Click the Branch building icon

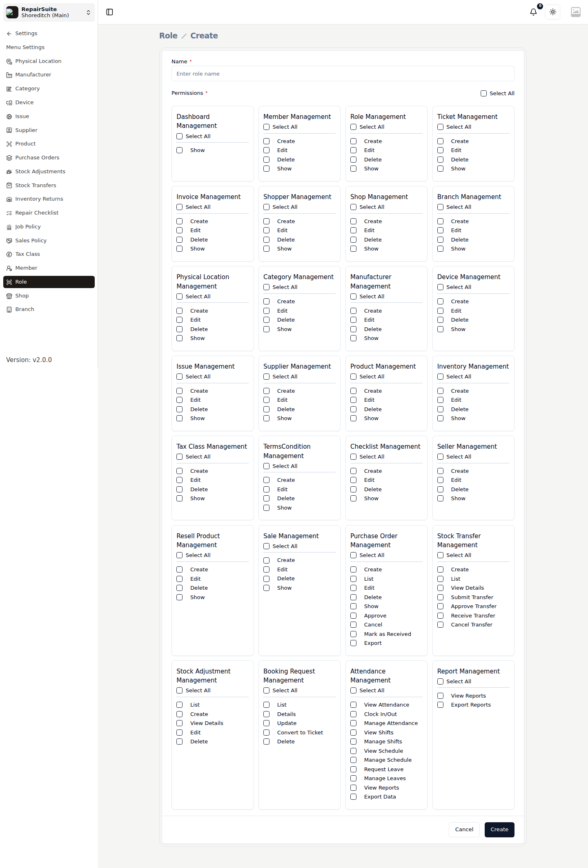[x=9, y=309]
